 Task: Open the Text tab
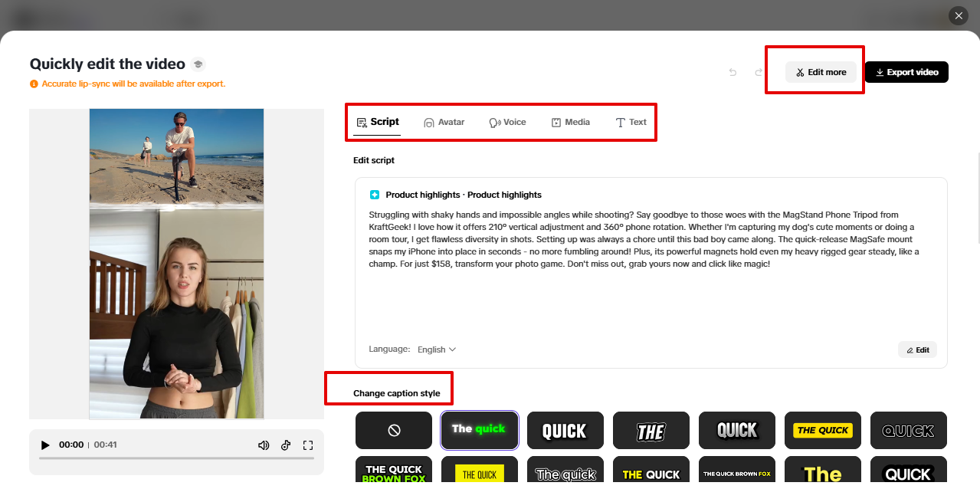[631, 122]
